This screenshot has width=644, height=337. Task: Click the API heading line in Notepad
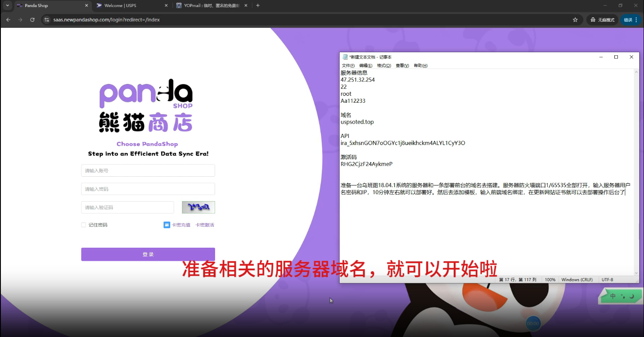pos(345,136)
